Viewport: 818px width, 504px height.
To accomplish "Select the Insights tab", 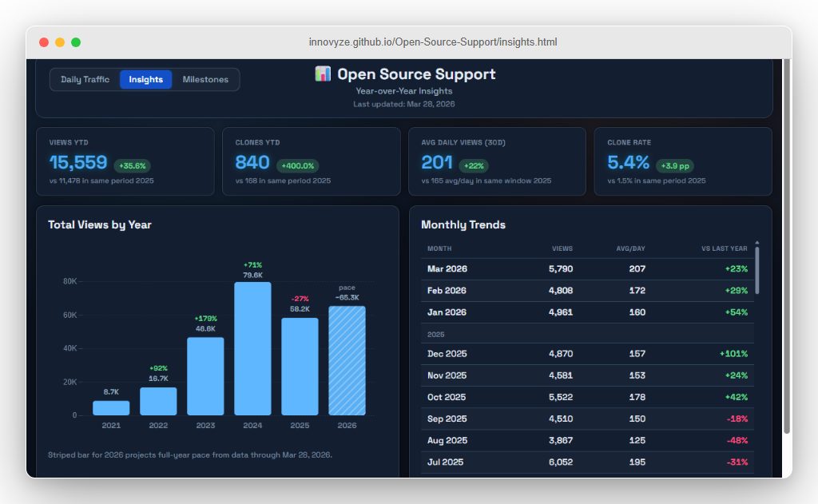I will coord(145,79).
